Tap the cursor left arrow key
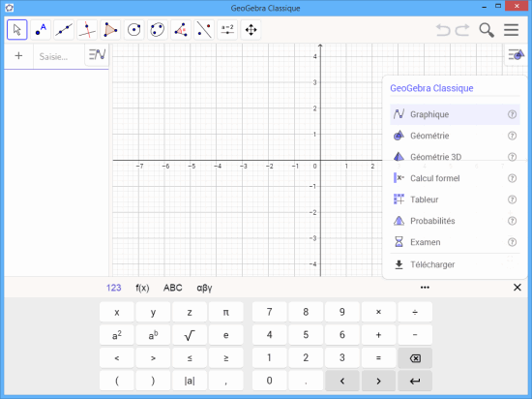The image size is (532, 399). click(x=342, y=381)
